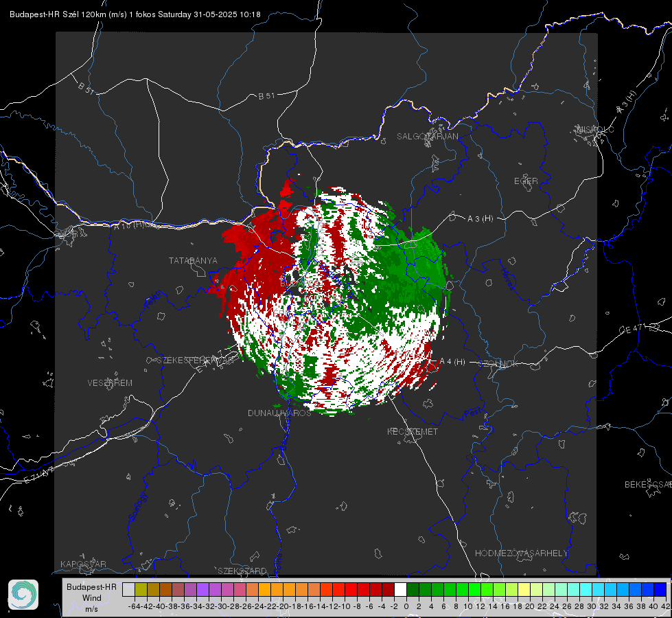Screen dimensions: 672x618
Task: Choose the pink swatch between -28 and -26
Action: [240, 590]
